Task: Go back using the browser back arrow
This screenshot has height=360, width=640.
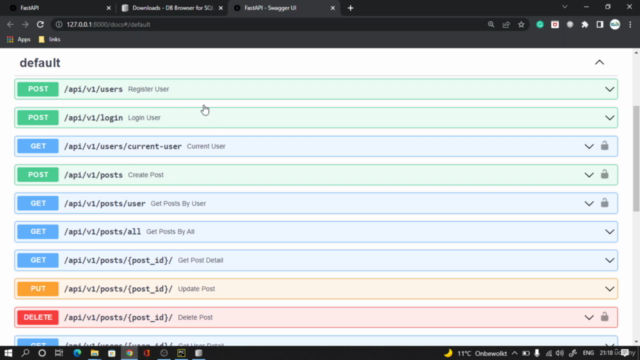Action: coord(10,24)
